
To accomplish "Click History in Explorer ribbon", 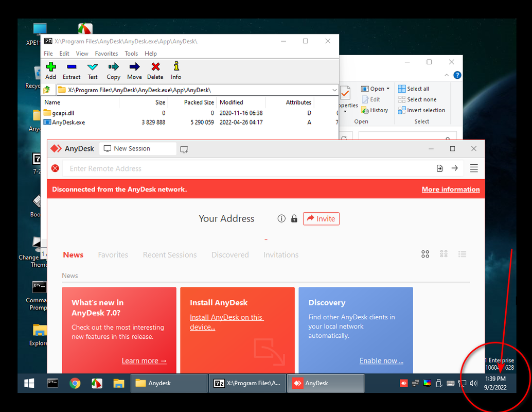I will pos(375,110).
